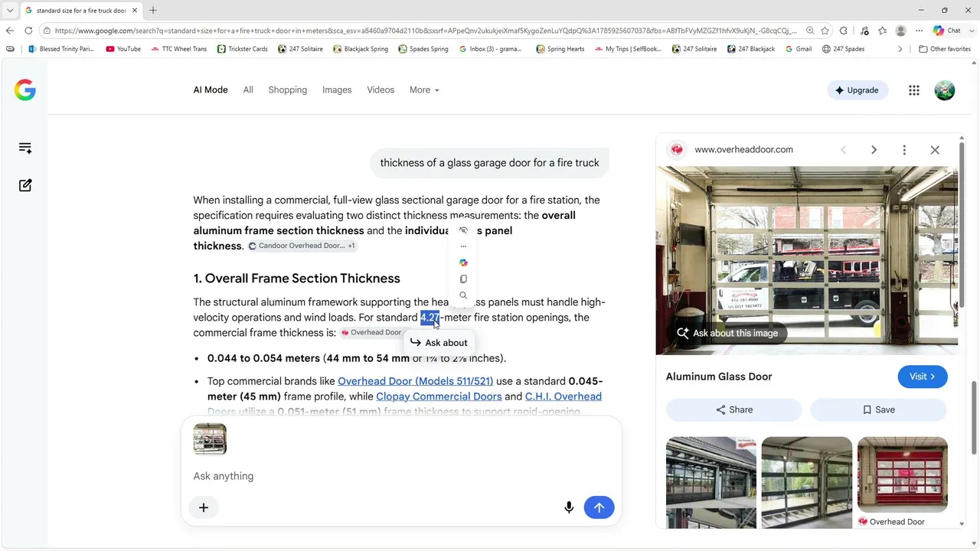Open the Gmail bookmark
This screenshot has height=551, width=980.
[x=799, y=49]
